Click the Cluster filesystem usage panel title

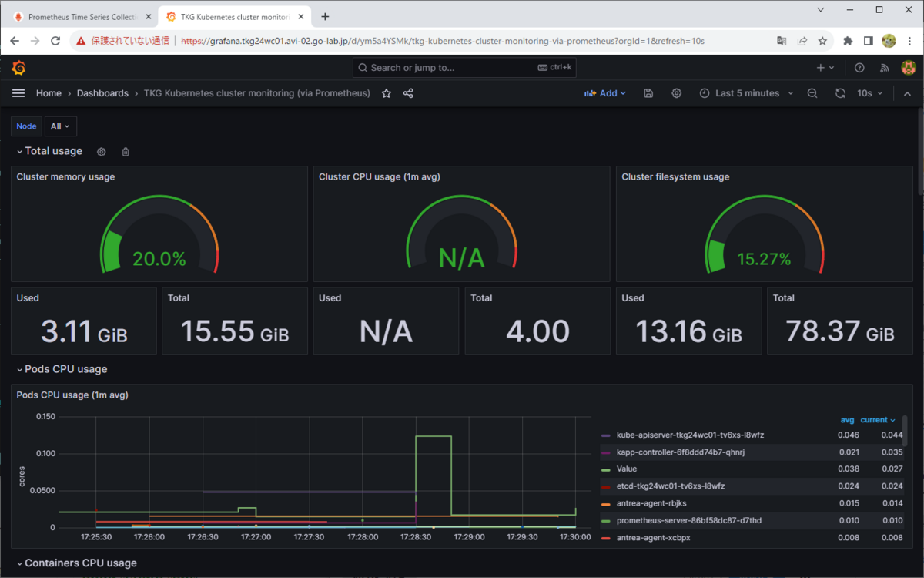point(675,177)
